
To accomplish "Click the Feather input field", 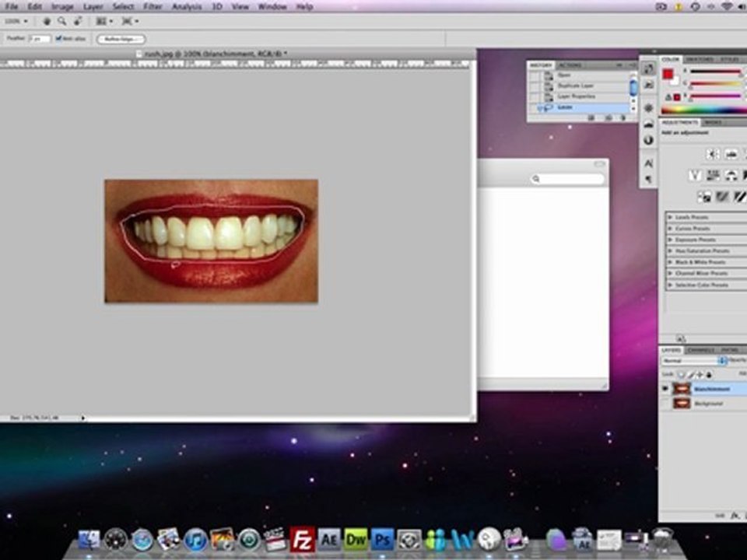I will (40, 39).
